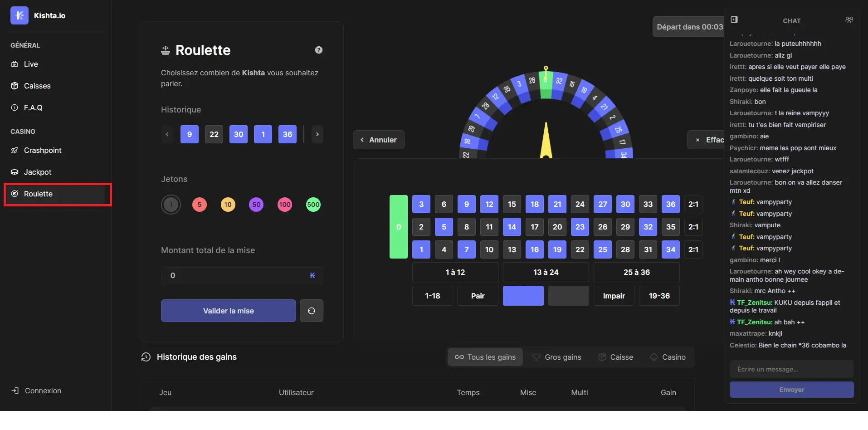Open Crashpoint game from sidebar
868x430 pixels.
[x=43, y=150]
